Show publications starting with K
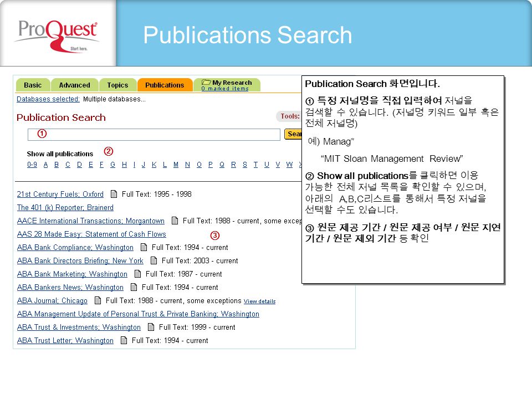Screen dimensions: 532x399 [154, 165]
